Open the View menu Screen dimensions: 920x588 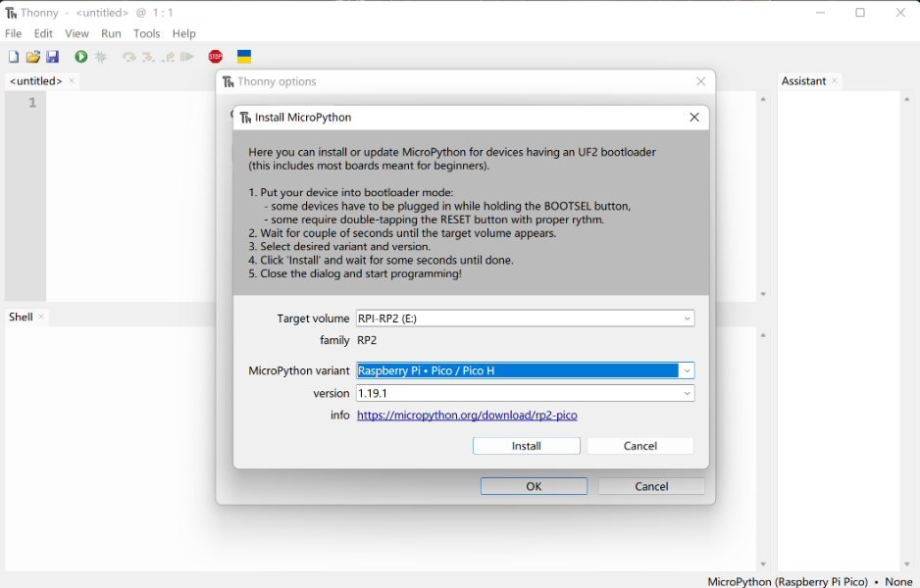click(77, 33)
